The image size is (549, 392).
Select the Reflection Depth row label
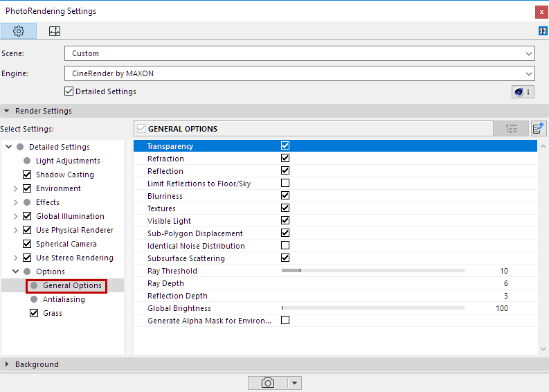tap(177, 296)
